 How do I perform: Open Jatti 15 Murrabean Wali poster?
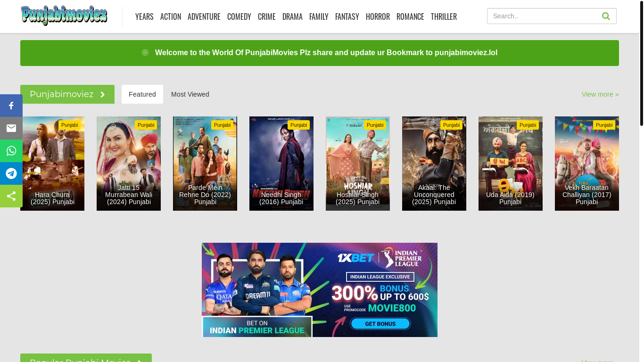[x=129, y=164]
